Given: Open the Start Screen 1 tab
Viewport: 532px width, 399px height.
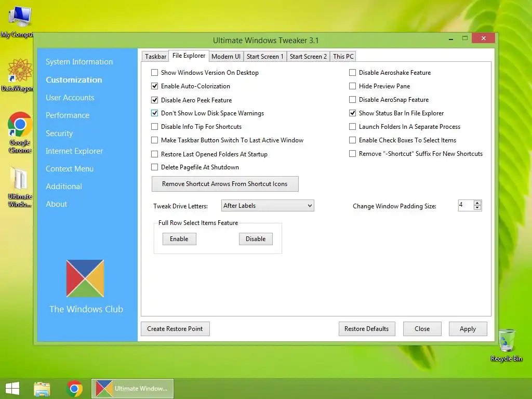Looking at the screenshot, I should (264, 56).
